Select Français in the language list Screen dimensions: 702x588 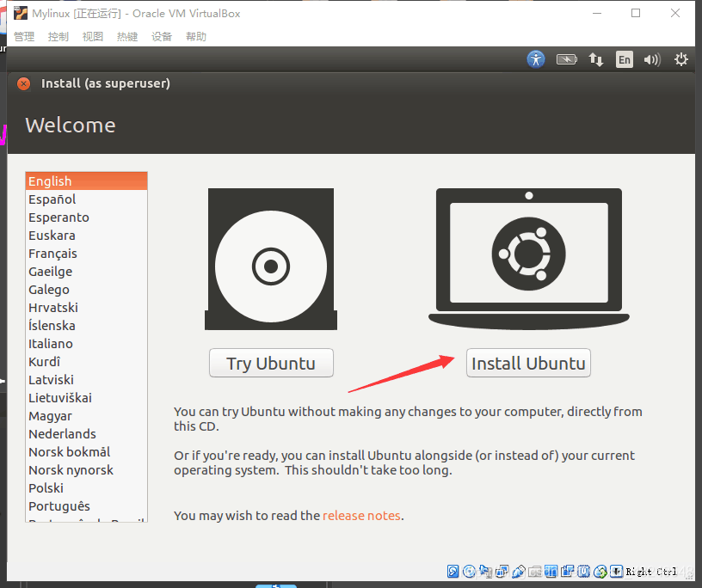86,254
